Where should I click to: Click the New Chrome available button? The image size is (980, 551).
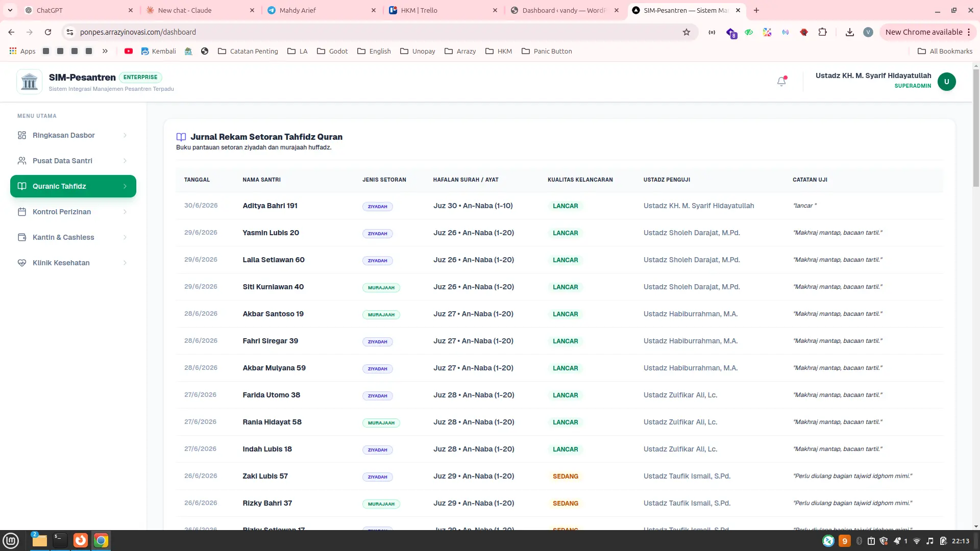point(927,32)
